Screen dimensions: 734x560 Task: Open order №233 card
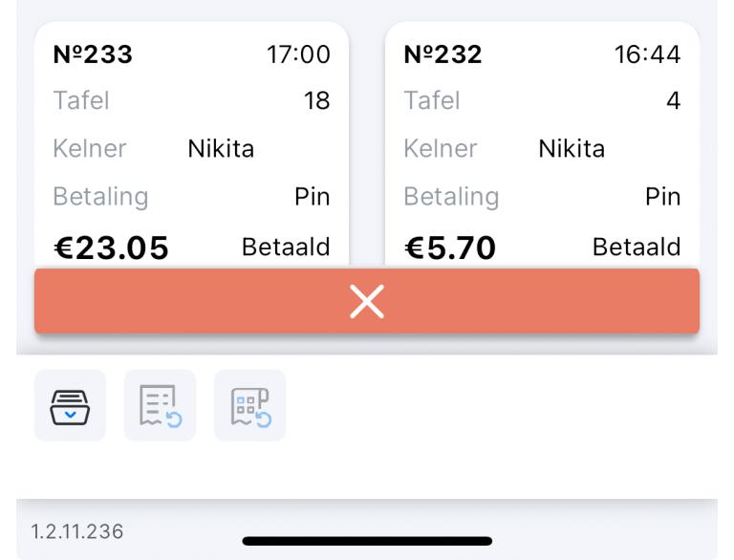[191, 143]
